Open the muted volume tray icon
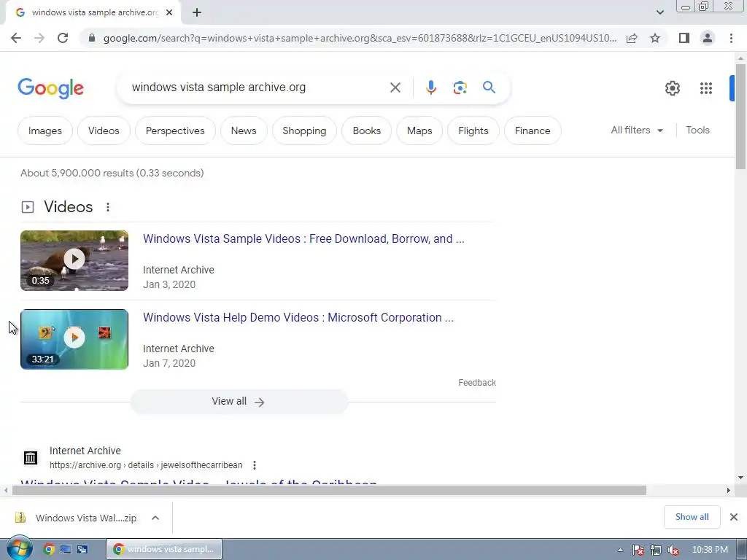 [673, 550]
